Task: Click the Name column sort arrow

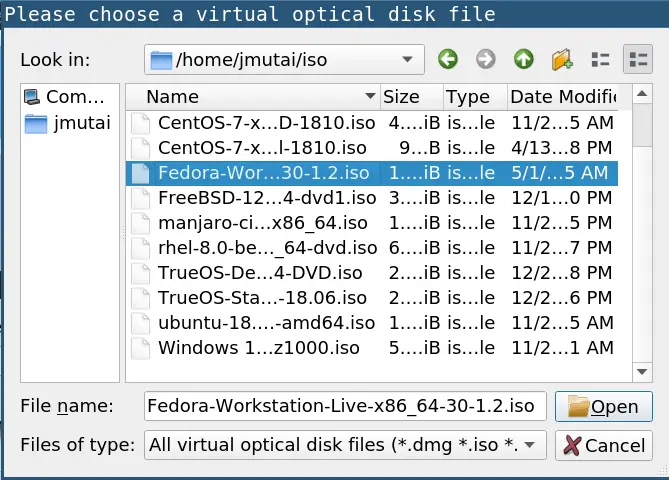Action: (370, 96)
